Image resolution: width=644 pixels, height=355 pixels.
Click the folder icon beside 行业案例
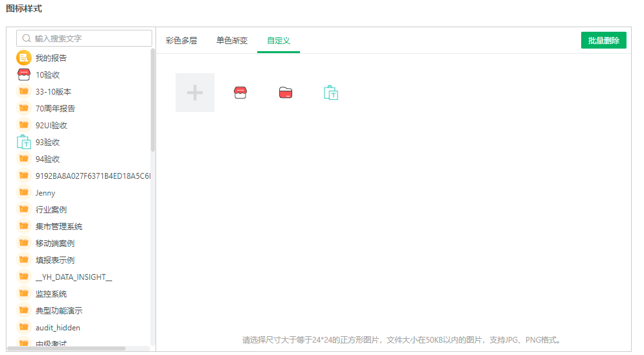pos(24,209)
